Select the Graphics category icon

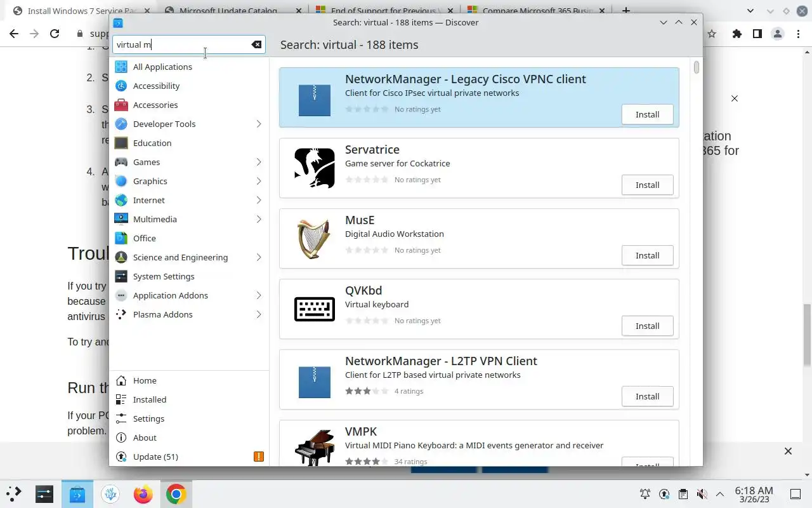(x=121, y=181)
